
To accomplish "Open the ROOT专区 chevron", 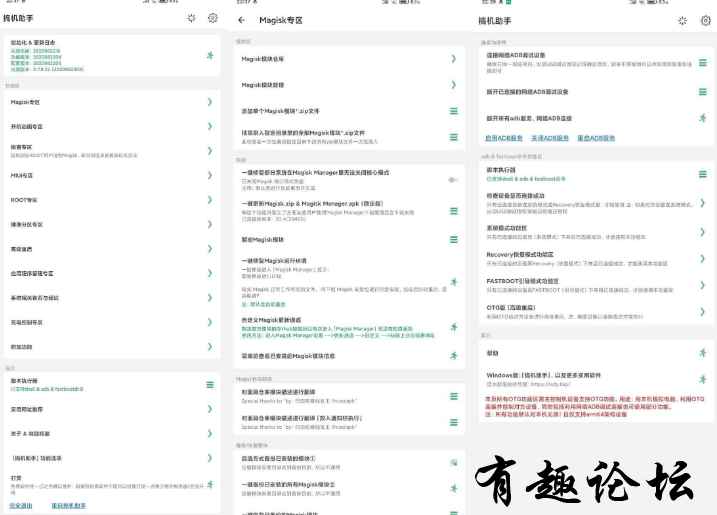I will pos(210,200).
